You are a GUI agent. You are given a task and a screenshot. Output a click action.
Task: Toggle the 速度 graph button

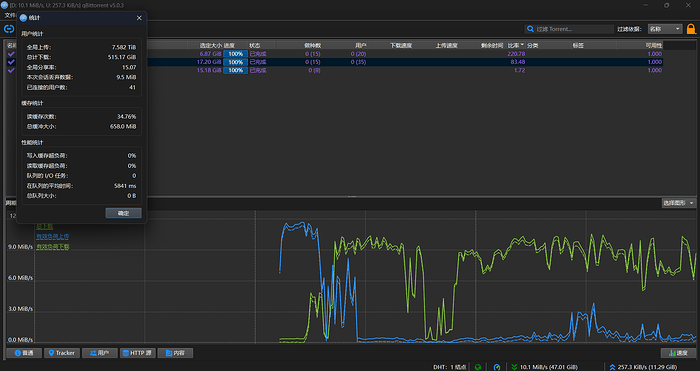(x=678, y=353)
